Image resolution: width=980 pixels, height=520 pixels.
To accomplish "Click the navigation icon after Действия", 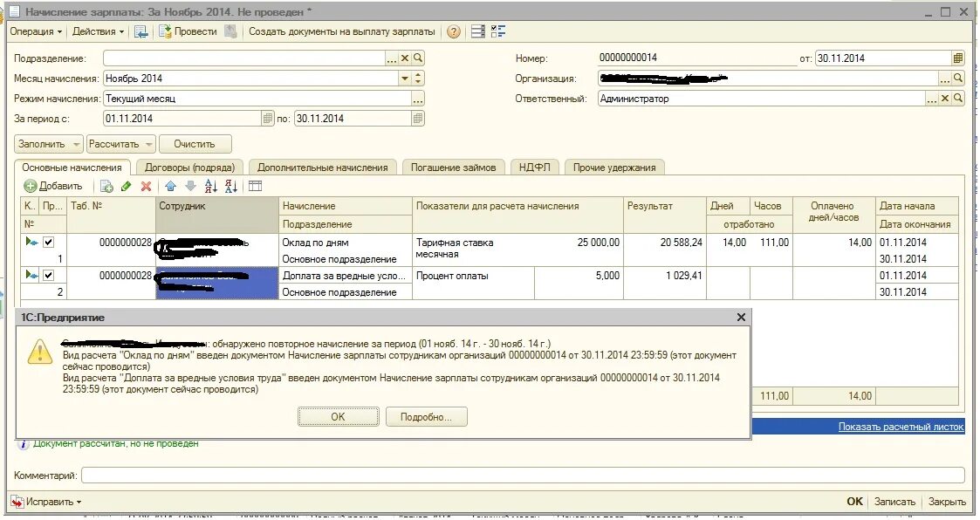I will (141, 31).
